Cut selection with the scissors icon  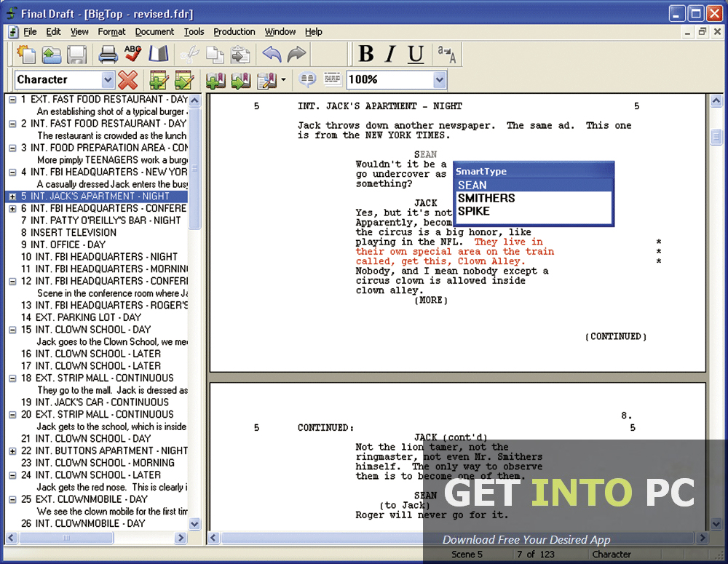(x=189, y=55)
